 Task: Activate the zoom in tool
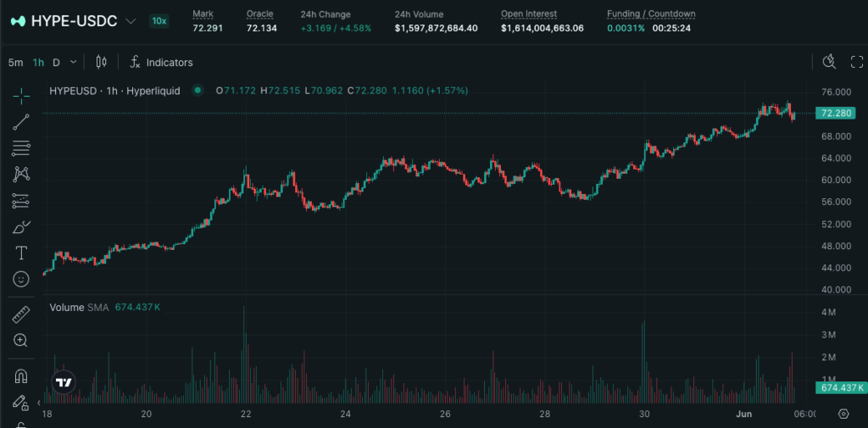pyautogui.click(x=21, y=340)
